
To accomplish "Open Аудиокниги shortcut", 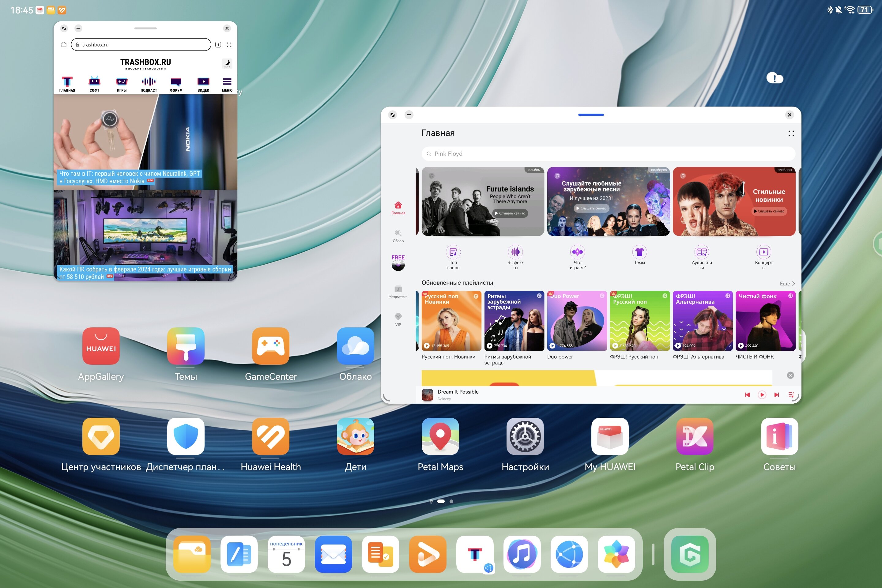I will [702, 257].
